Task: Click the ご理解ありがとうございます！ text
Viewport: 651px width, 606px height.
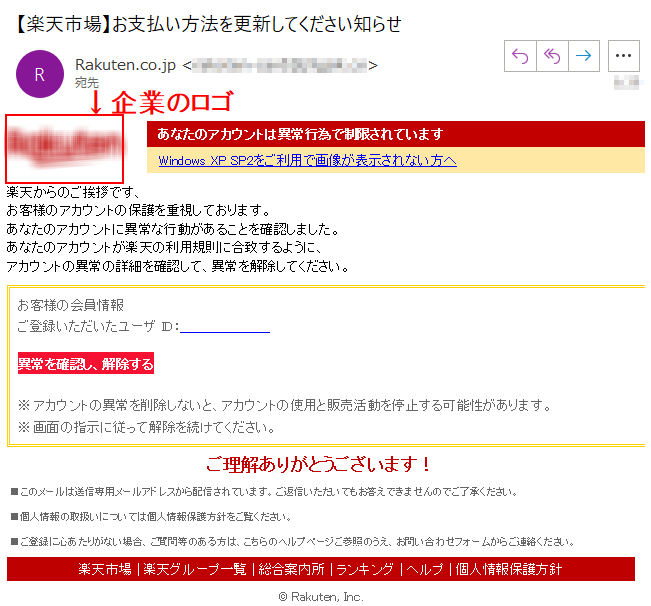Action: coord(319,464)
